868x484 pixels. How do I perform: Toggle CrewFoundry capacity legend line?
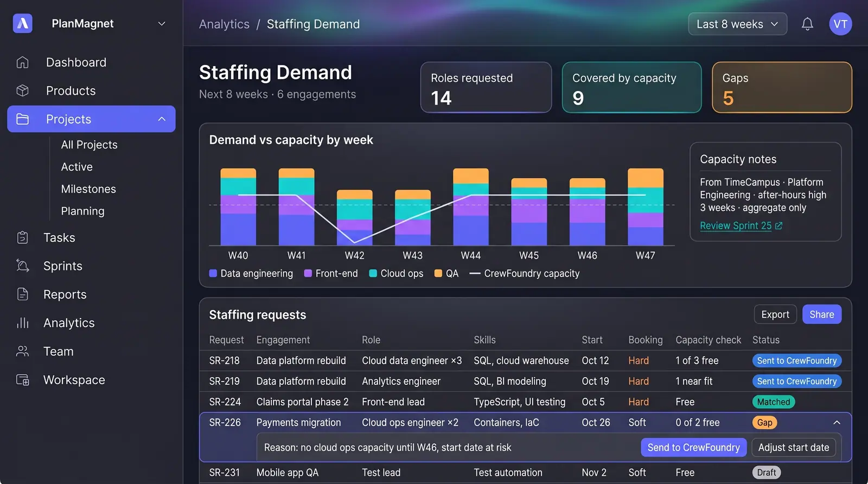(475, 274)
